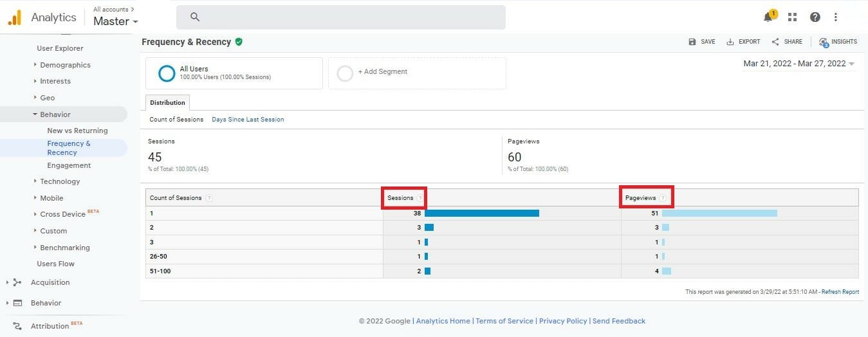
Task: Click the Export button
Action: (743, 42)
